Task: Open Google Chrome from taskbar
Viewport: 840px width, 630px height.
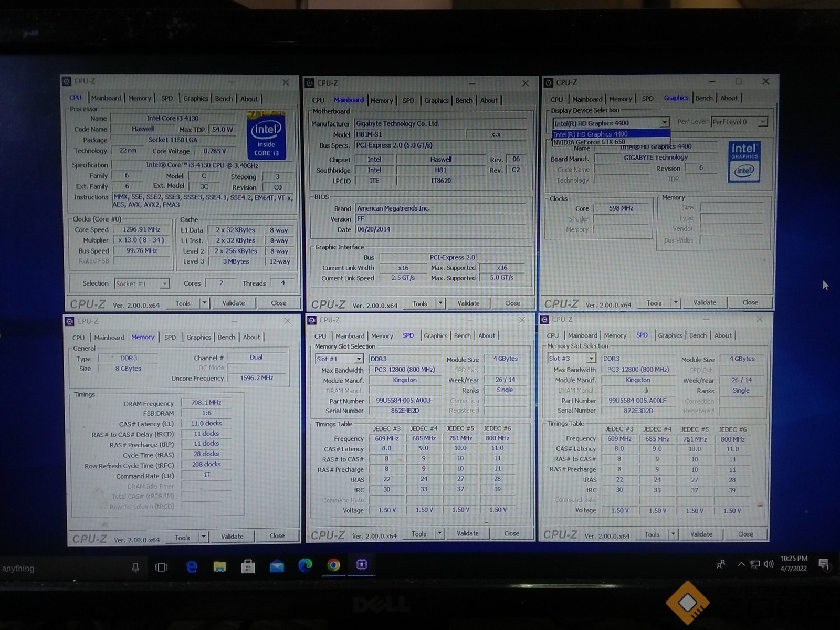Action: click(x=333, y=565)
